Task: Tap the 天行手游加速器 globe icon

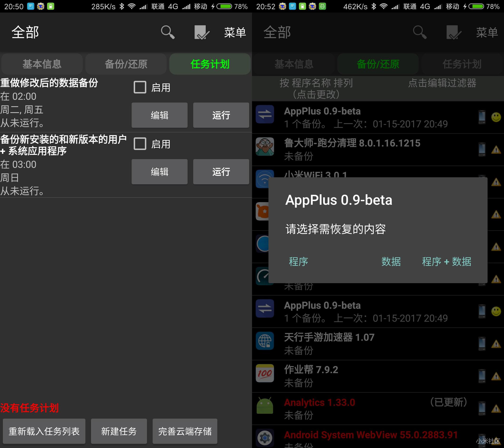Action: point(265,341)
